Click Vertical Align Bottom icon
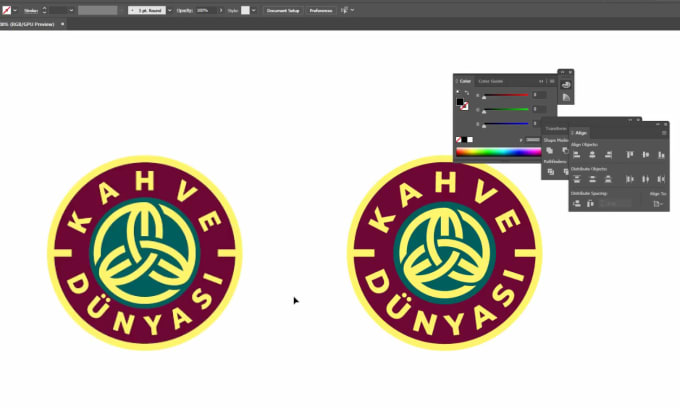 pyautogui.click(x=661, y=155)
